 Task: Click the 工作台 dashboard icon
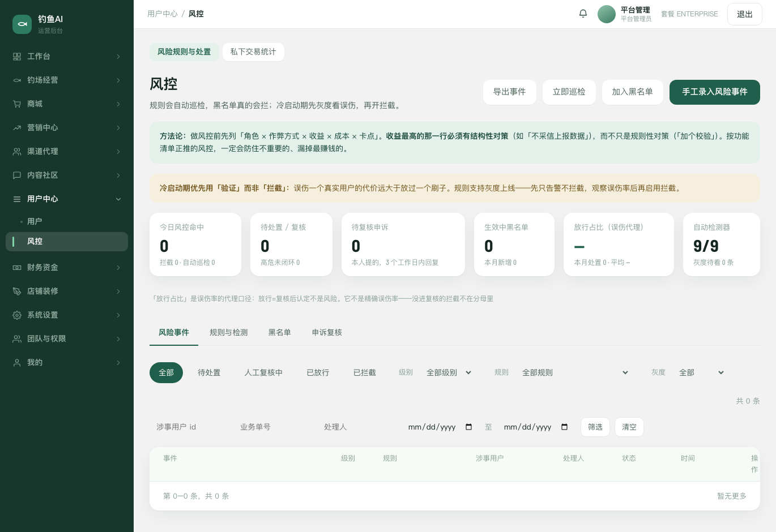[17, 57]
